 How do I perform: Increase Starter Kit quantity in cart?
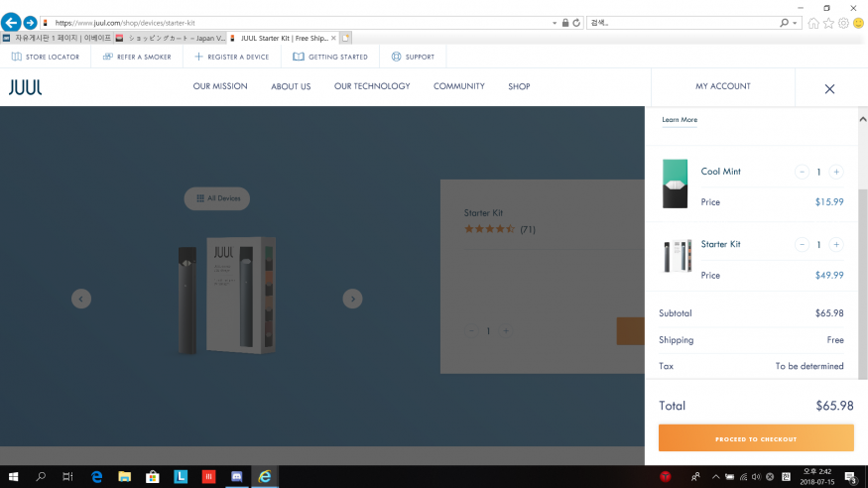click(836, 244)
